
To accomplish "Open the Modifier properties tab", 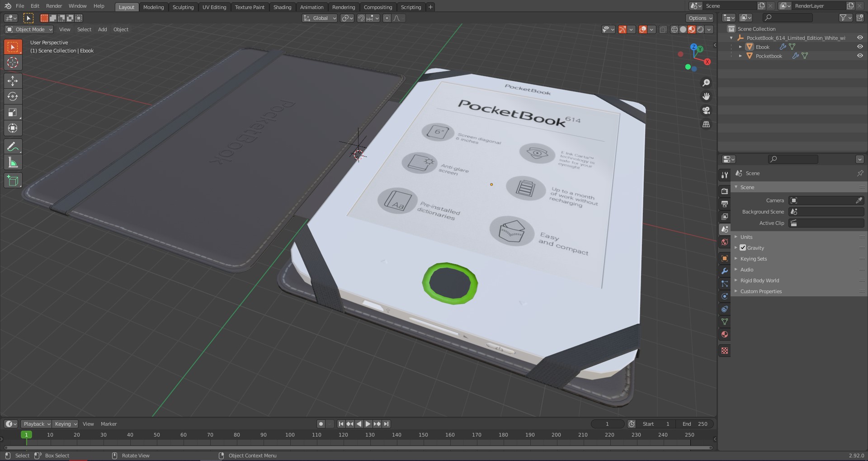I will click(725, 271).
